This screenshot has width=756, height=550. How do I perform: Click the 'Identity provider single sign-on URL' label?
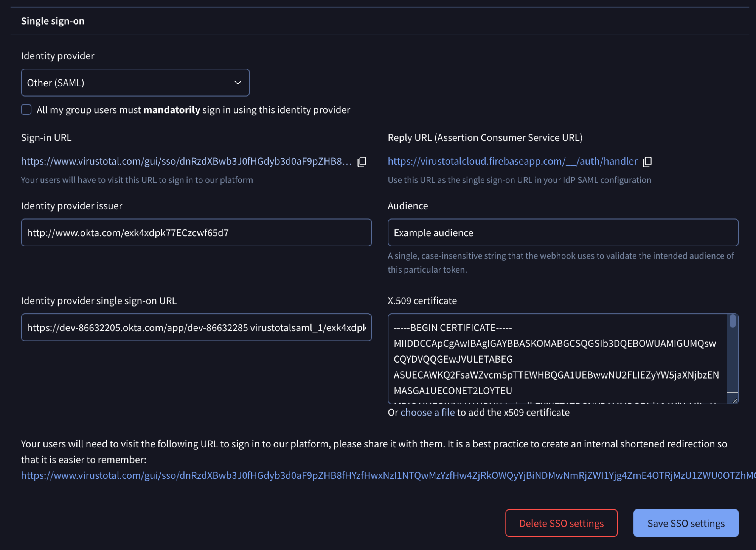click(99, 301)
